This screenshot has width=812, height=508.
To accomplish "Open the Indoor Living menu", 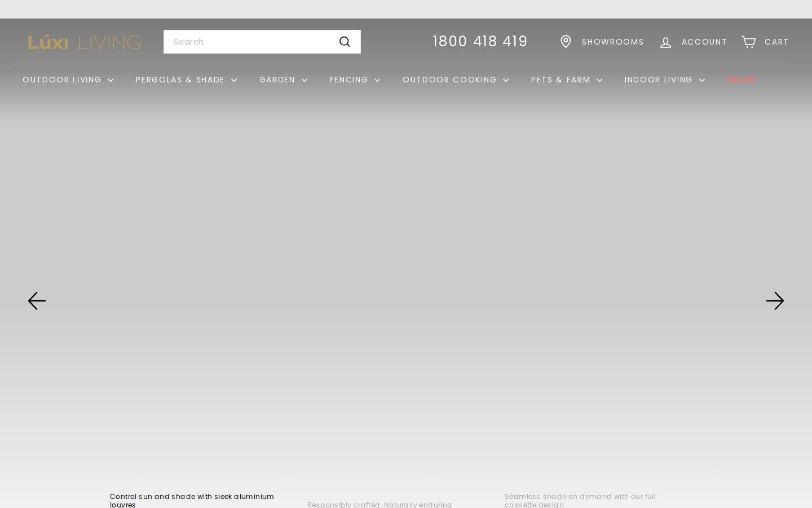I will pyautogui.click(x=658, y=80).
